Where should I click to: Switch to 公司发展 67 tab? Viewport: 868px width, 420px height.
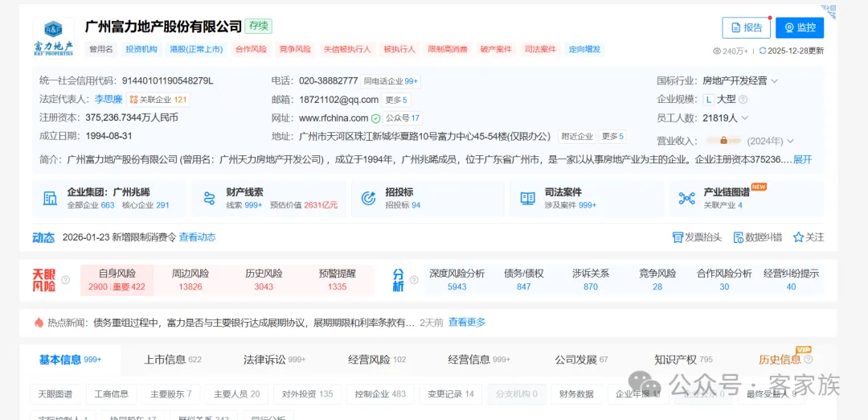click(581, 360)
